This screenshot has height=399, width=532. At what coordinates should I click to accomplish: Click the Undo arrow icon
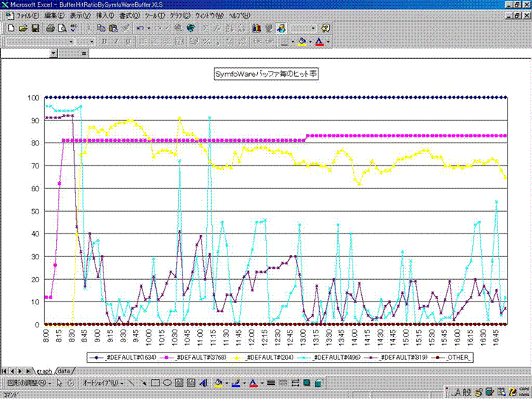click(140, 28)
